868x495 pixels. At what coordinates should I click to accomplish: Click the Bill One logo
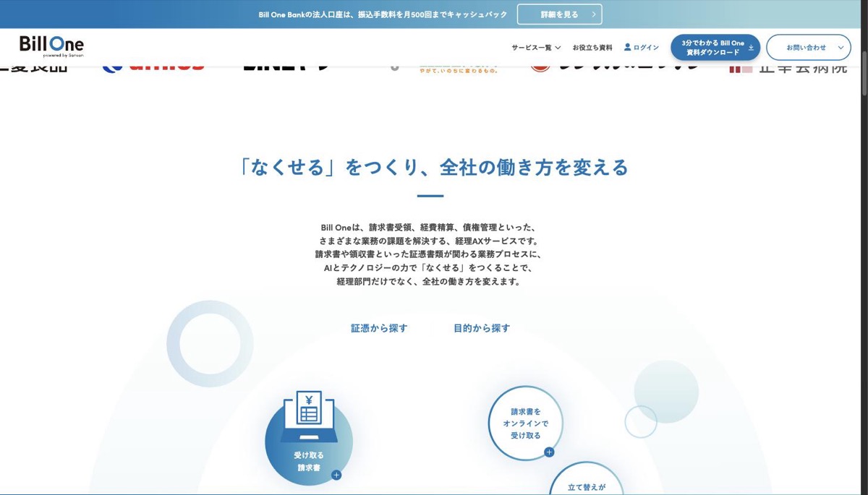[x=51, y=46]
